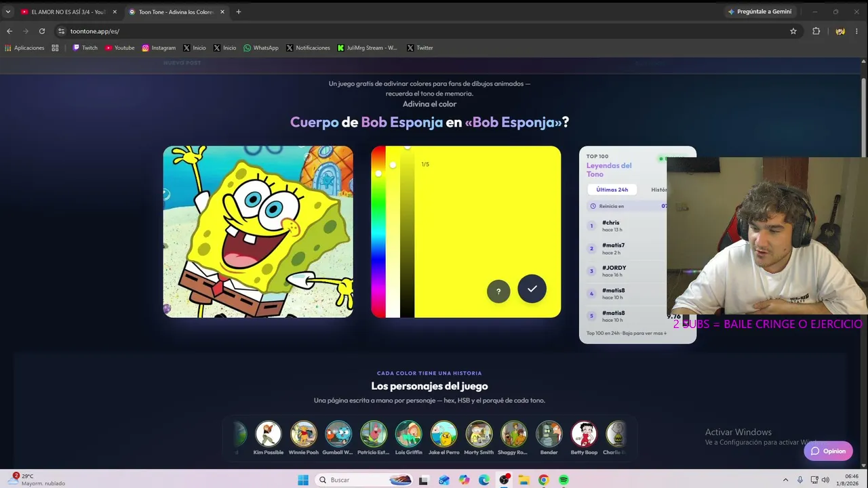868x488 pixels.
Task: Open a new browser tab
Action: point(239,12)
